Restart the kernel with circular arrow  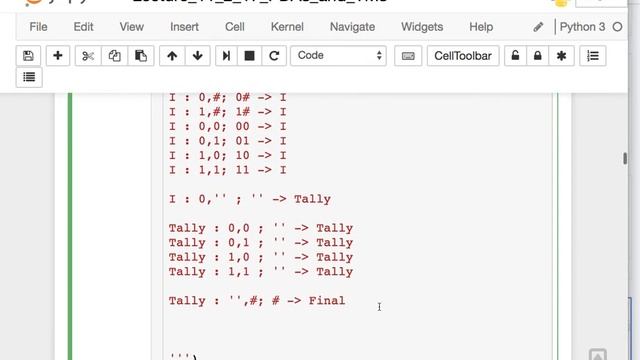pos(274,56)
